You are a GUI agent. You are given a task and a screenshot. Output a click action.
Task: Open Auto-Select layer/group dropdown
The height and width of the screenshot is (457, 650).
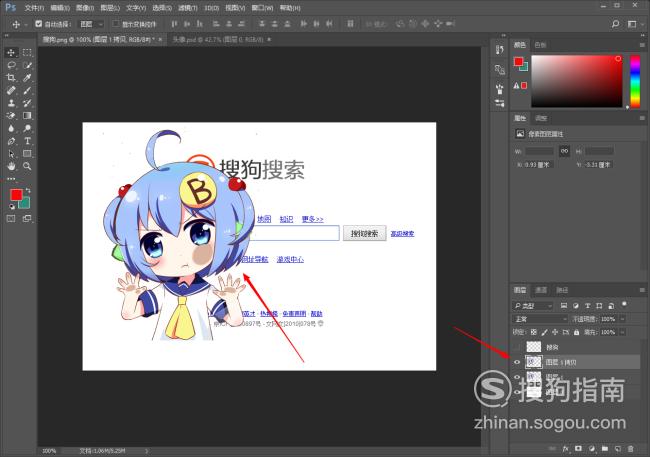pos(91,24)
